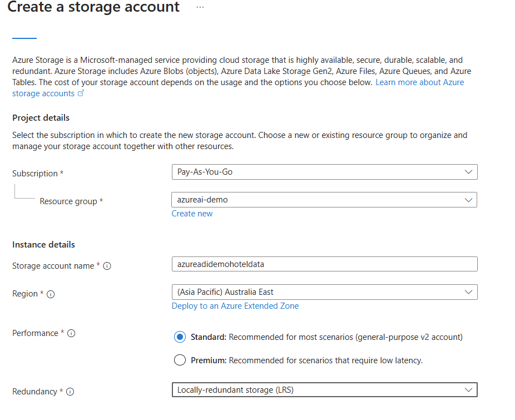Image resolution: width=515 pixels, height=420 pixels.
Task: Click the Redundancy dropdown chevron arrow
Action: click(468, 390)
